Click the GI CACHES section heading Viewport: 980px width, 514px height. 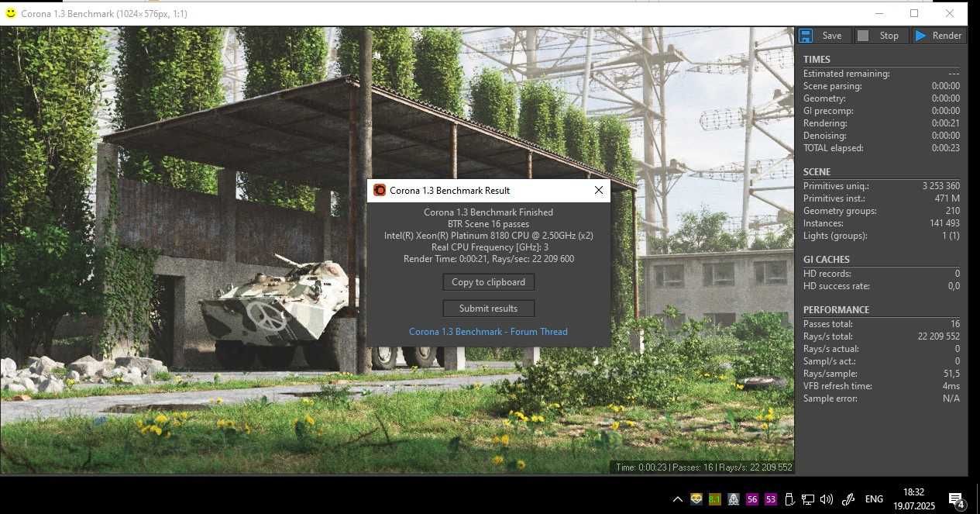coord(826,260)
